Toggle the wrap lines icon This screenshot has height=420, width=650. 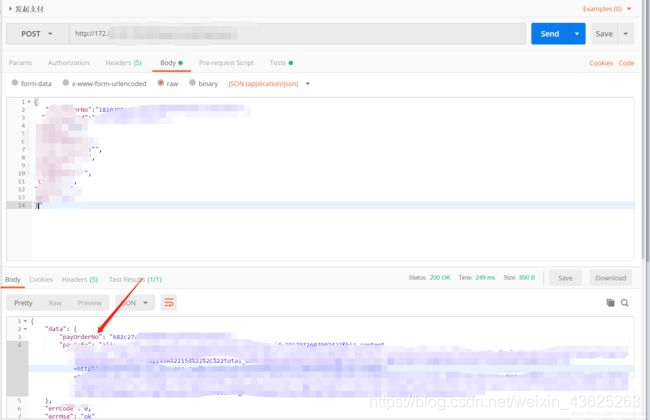coord(169,303)
